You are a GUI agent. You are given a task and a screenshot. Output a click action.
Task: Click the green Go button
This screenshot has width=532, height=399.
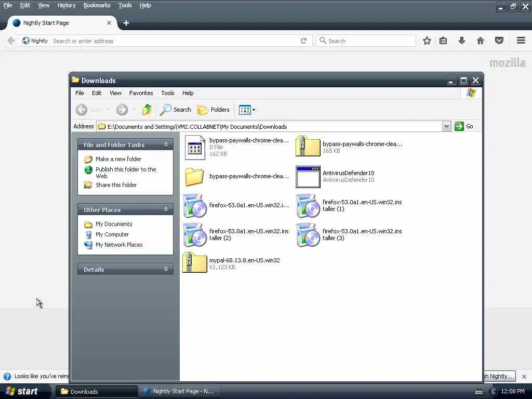point(464,126)
